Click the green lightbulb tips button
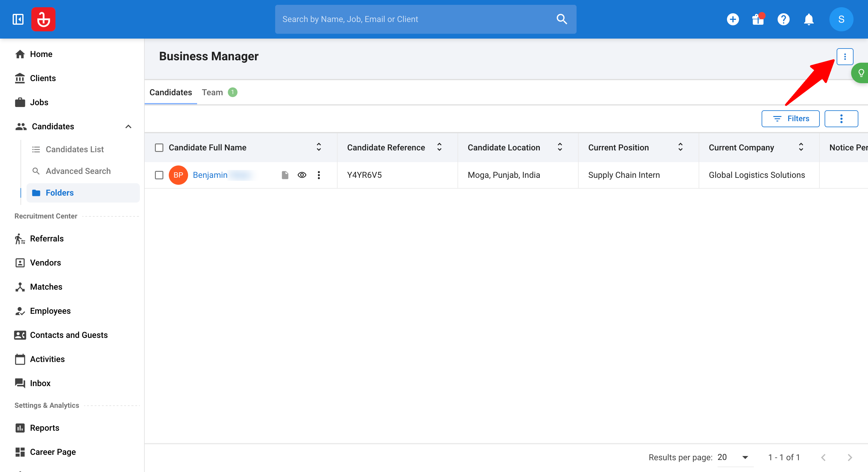This screenshot has width=868, height=472. pos(860,73)
